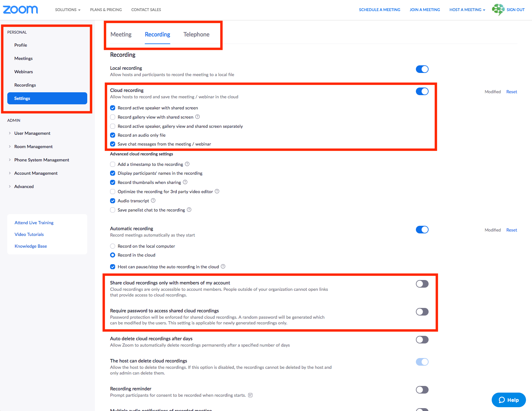Uncheck Record an audio only file
This screenshot has width=532, height=411.
click(x=113, y=135)
